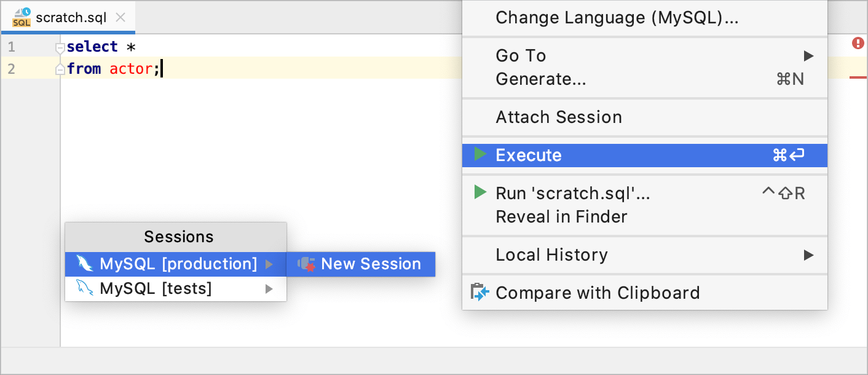Open the Local History submenu arrow
Image resolution: width=868 pixels, height=375 pixels.
tap(808, 255)
